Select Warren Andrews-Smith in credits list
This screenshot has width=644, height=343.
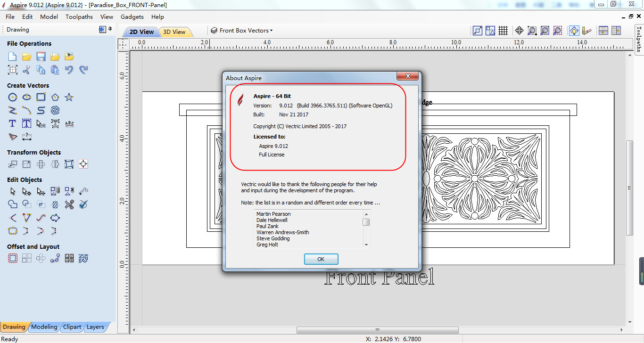(x=283, y=232)
